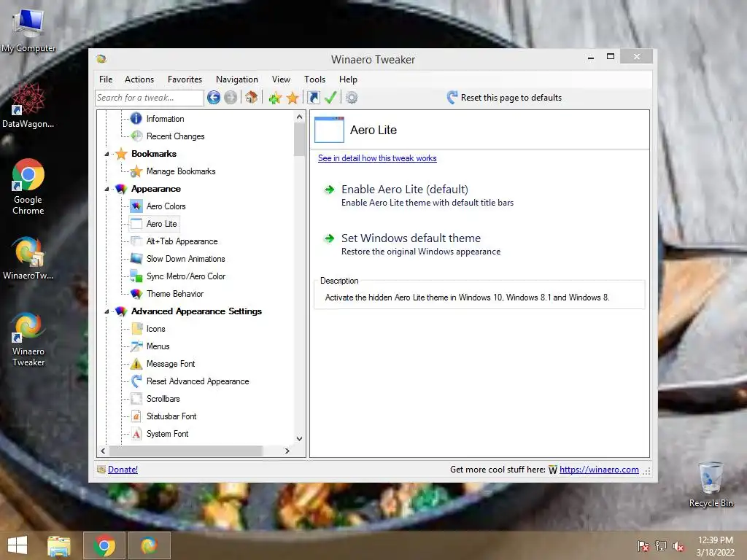The image size is (747, 560).
Task: Click the tree scroll up arrow
Action: coord(299,117)
